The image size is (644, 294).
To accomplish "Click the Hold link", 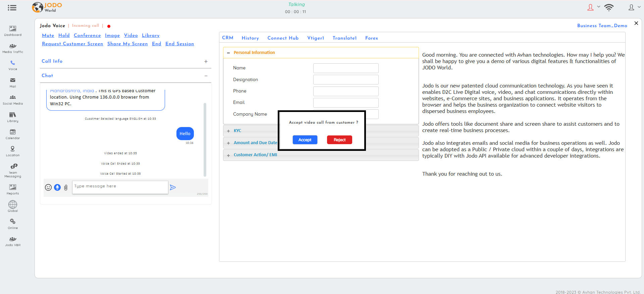I will (x=64, y=35).
